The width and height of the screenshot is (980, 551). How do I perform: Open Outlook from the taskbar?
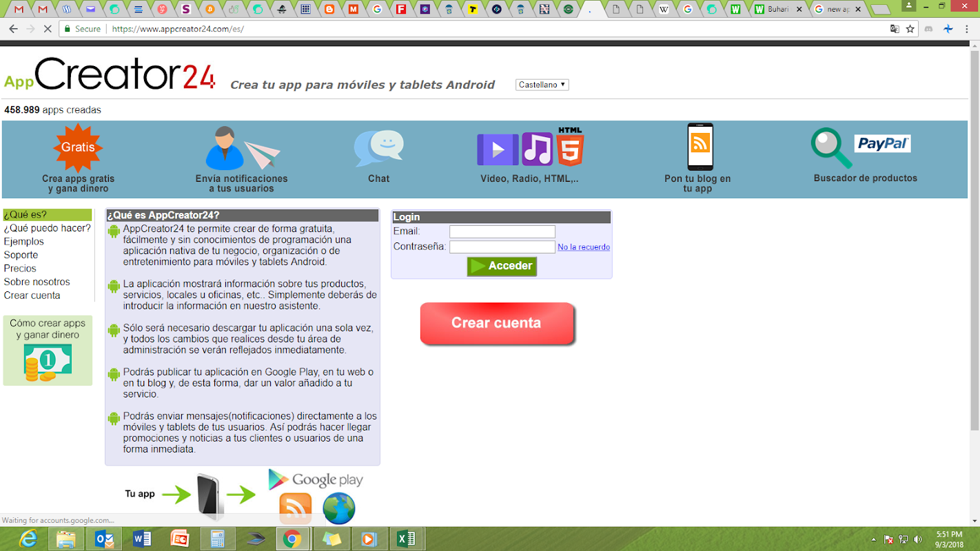pyautogui.click(x=104, y=539)
